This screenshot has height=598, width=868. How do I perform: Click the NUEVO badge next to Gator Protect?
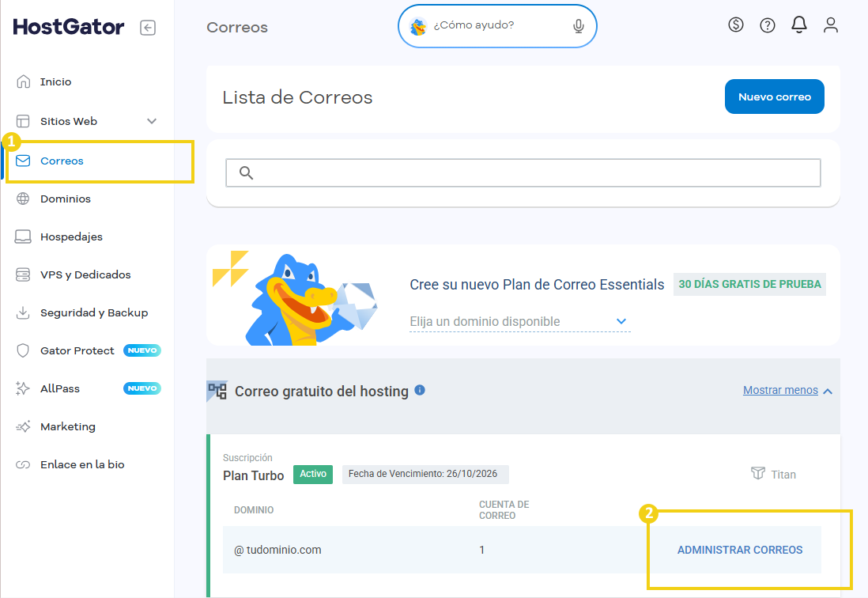(x=142, y=350)
